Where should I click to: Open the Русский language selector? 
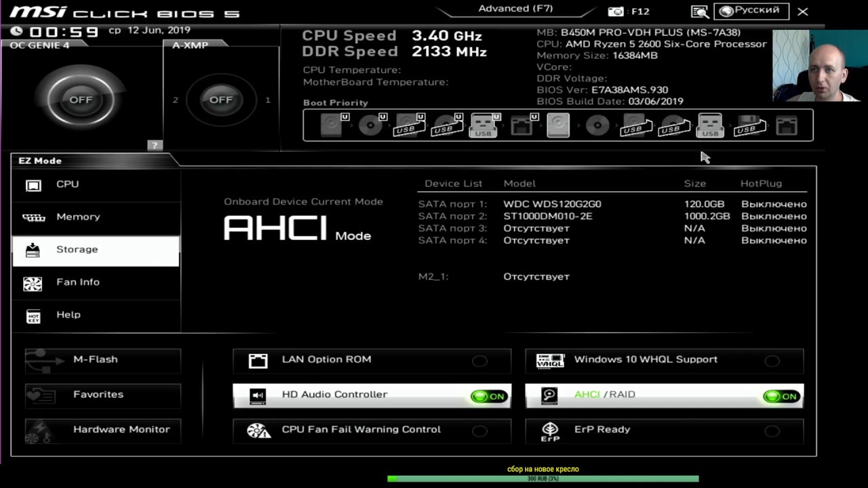pyautogui.click(x=751, y=11)
